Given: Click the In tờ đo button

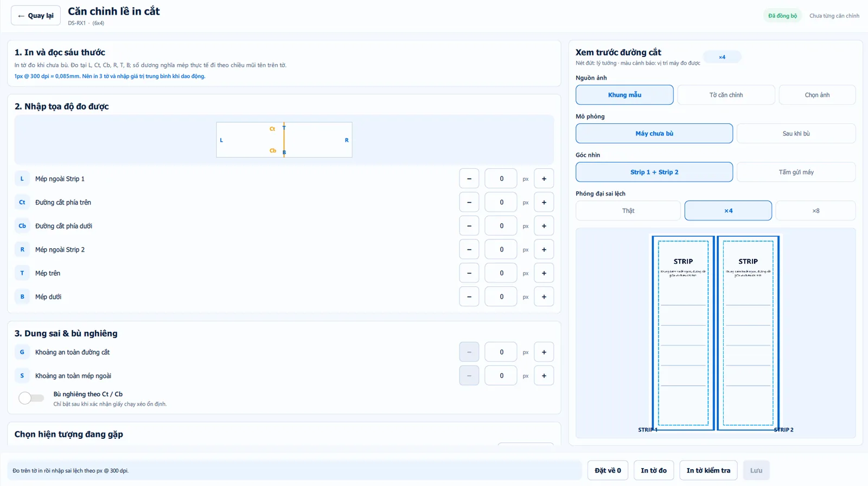Looking at the screenshot, I should coord(654,470).
